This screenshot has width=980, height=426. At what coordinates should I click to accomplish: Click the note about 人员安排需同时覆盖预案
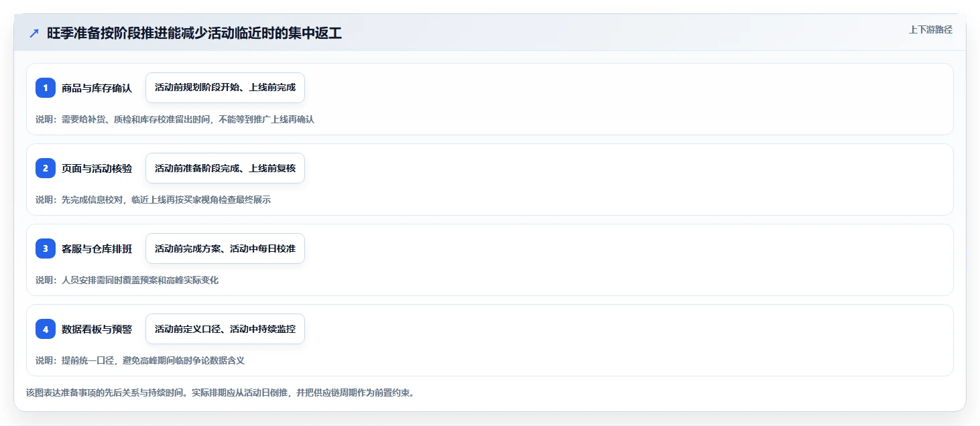click(127, 280)
